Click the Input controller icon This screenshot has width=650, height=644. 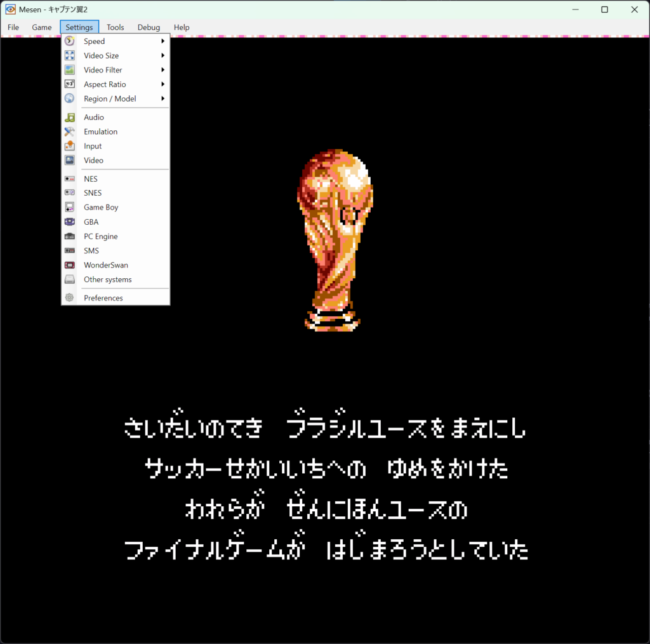[x=70, y=146]
